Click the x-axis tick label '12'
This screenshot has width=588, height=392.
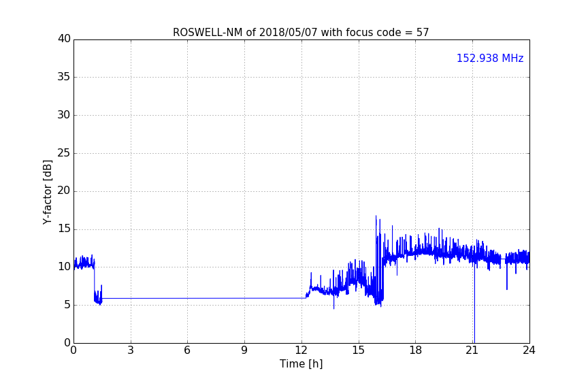301,350
